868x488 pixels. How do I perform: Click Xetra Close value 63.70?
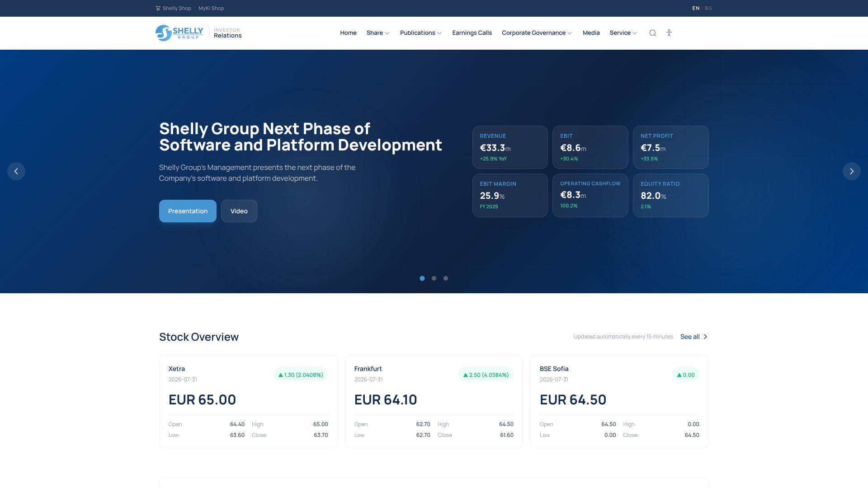point(321,435)
